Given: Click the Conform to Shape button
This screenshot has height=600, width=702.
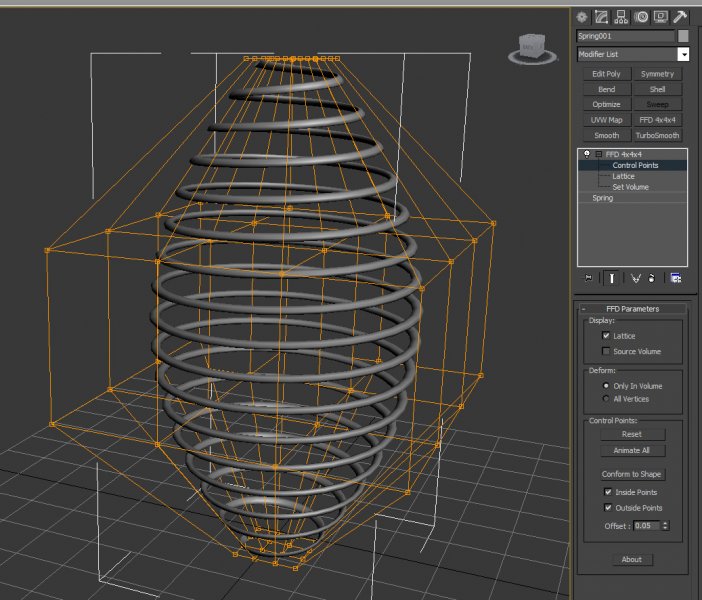Looking at the screenshot, I should point(632,474).
